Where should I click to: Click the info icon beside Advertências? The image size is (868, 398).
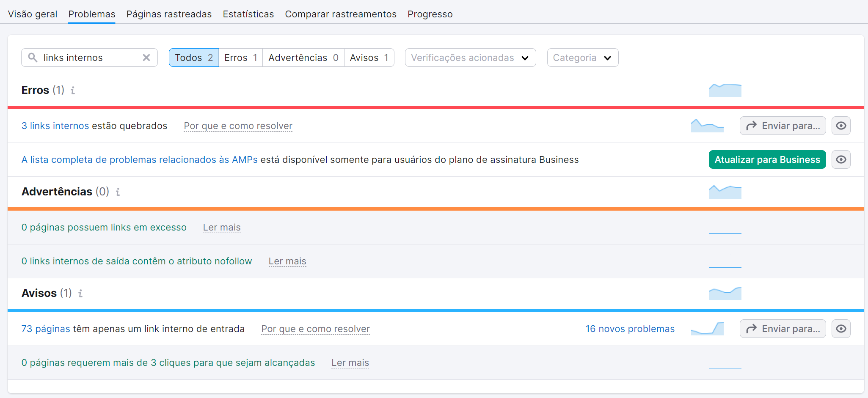[x=118, y=192]
